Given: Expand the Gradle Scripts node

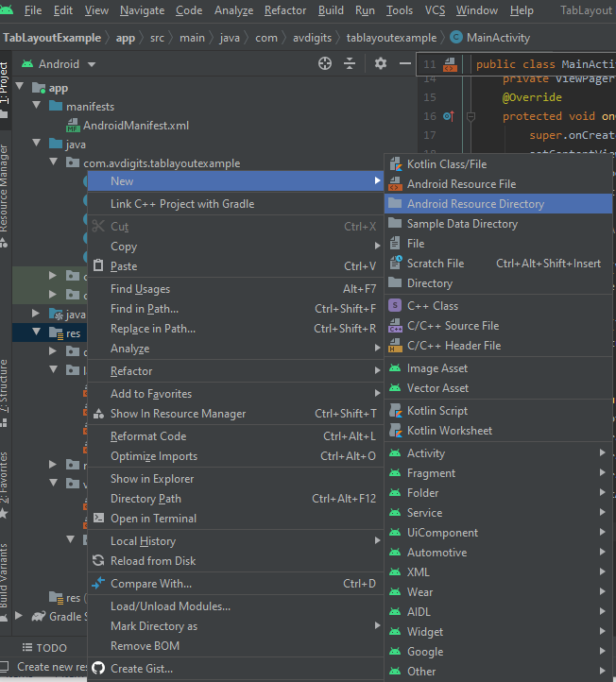Looking at the screenshot, I should 19,616.
